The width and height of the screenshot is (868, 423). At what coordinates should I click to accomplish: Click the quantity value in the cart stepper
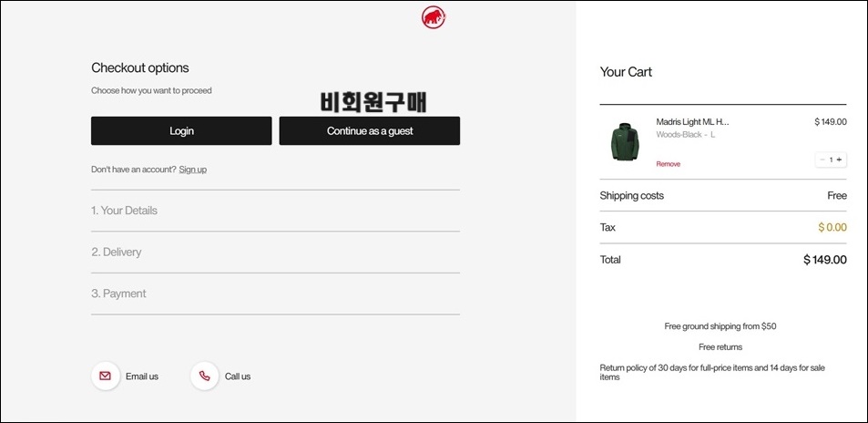click(831, 160)
